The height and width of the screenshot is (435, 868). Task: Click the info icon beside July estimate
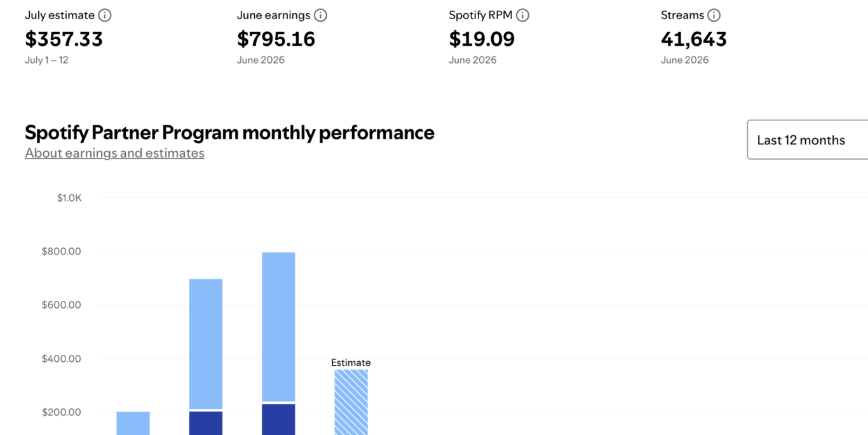pyautogui.click(x=105, y=15)
